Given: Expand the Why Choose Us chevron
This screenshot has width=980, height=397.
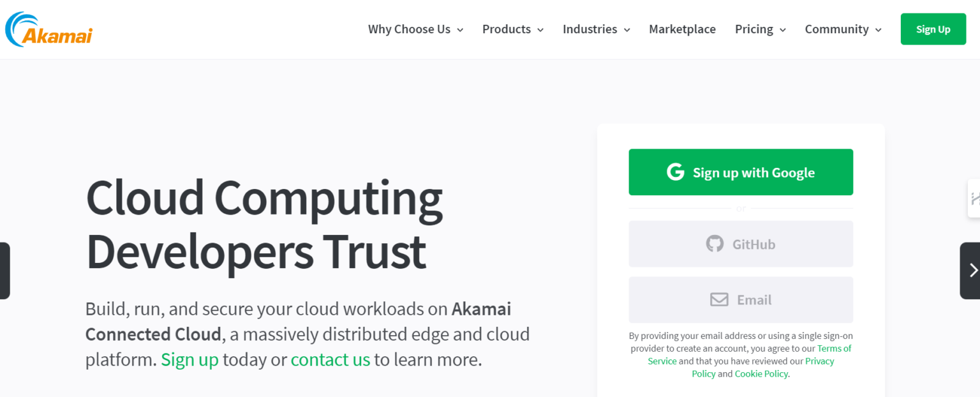Looking at the screenshot, I should pos(460,30).
